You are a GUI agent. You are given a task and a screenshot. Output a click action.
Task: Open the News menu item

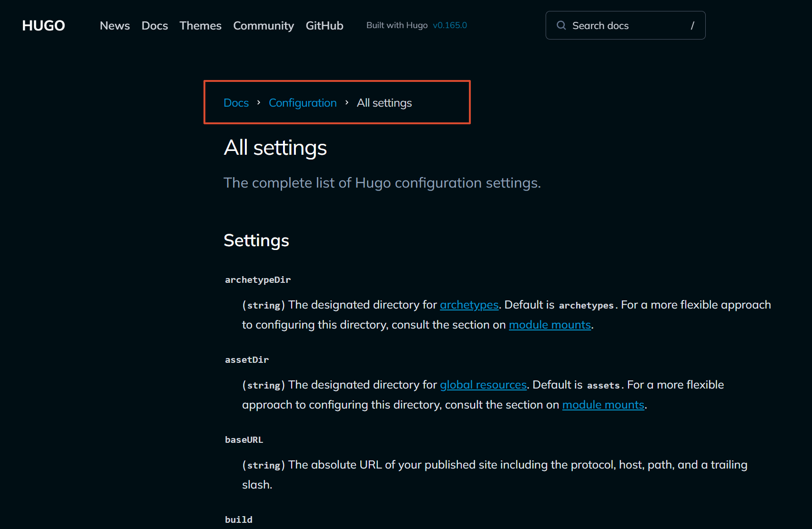click(115, 26)
